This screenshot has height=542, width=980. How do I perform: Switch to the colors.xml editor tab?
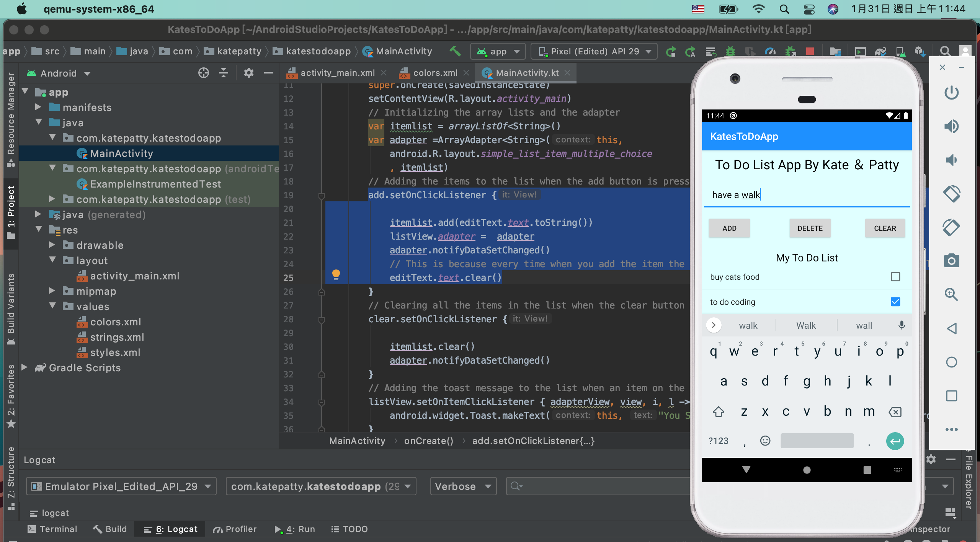(x=434, y=73)
